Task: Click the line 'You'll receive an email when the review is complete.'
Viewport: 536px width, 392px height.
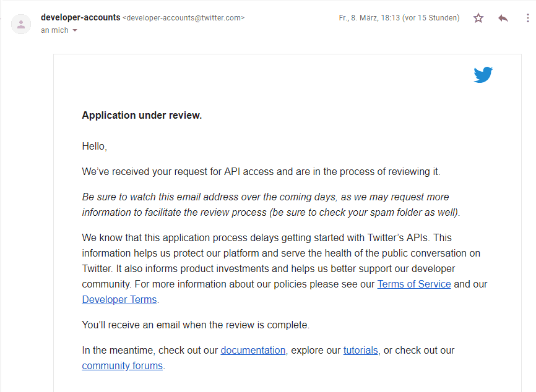Action: click(196, 325)
